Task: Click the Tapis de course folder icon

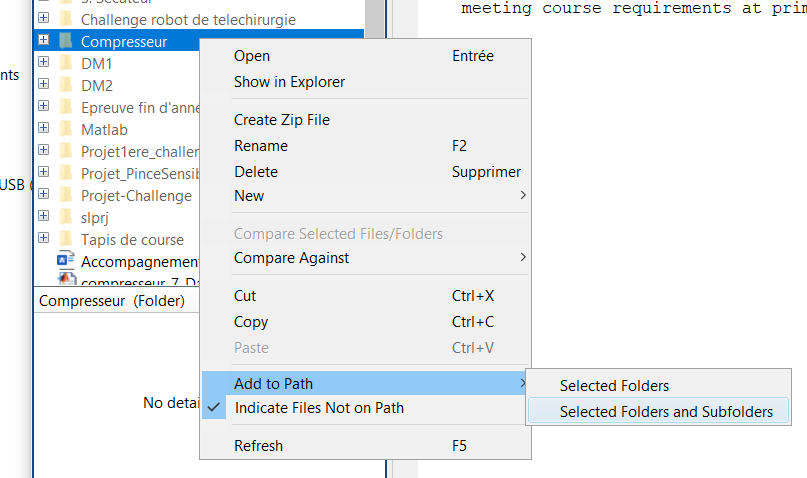Action: tap(66, 239)
